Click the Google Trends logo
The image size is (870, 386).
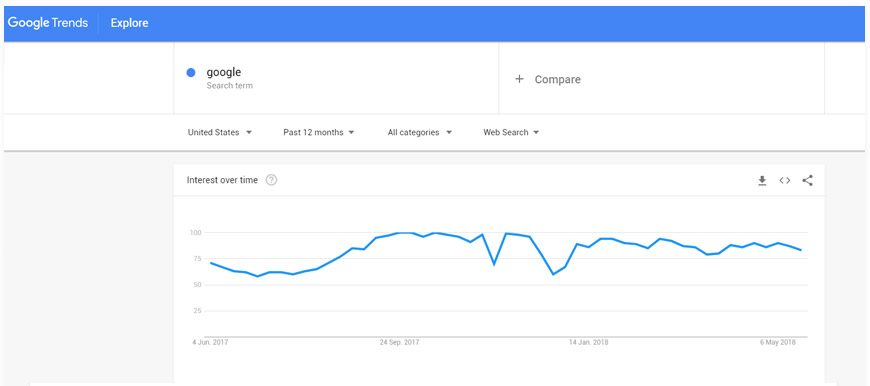tap(48, 23)
